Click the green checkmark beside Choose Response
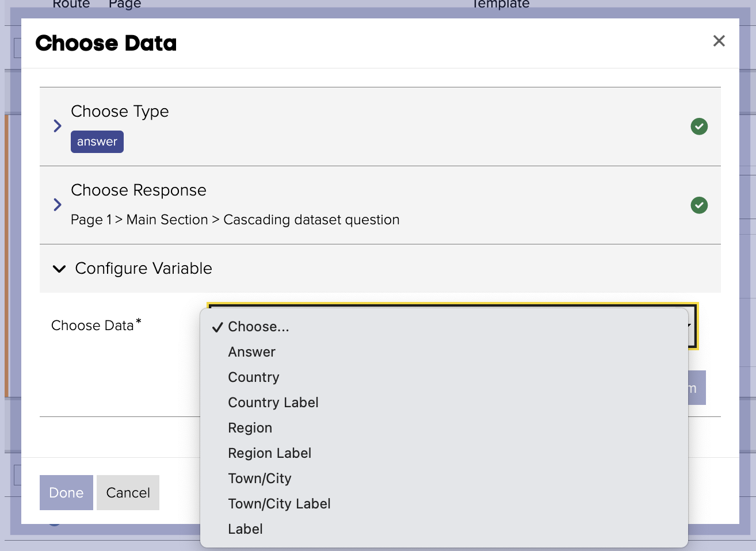 pyautogui.click(x=699, y=205)
